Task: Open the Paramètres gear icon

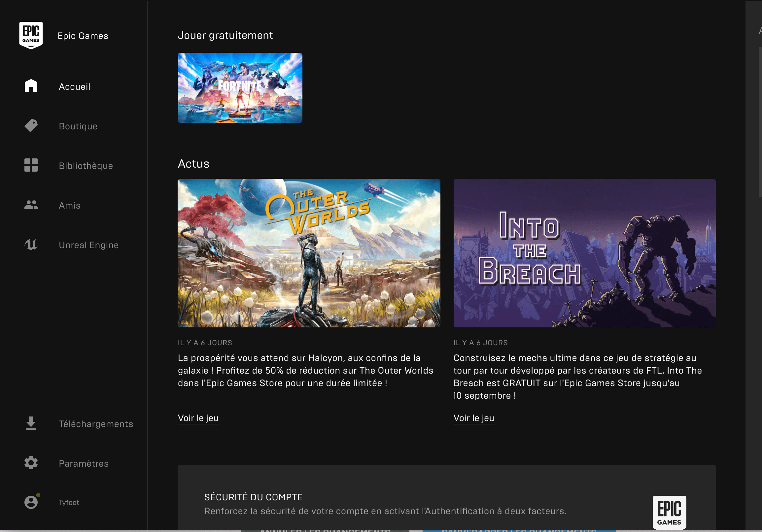Action: pyautogui.click(x=31, y=463)
